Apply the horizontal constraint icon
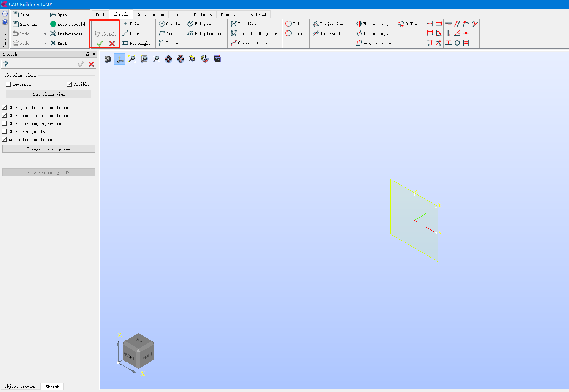The image size is (569, 392). coord(449,24)
